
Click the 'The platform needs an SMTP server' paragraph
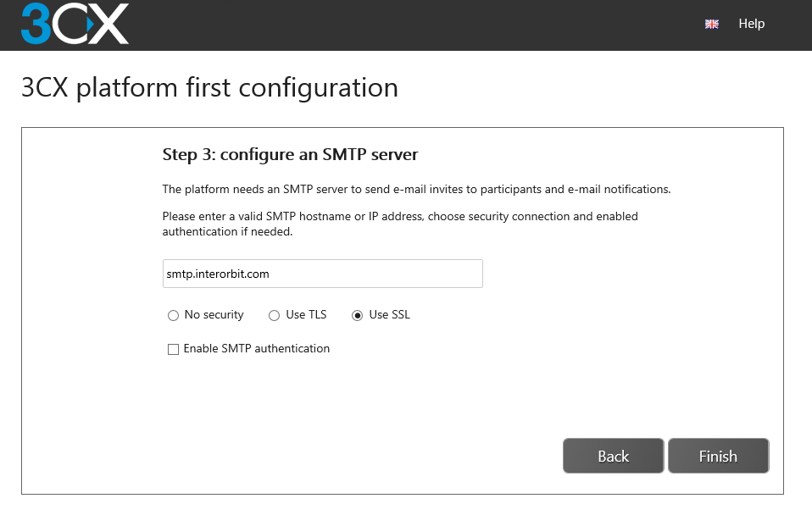(x=416, y=189)
